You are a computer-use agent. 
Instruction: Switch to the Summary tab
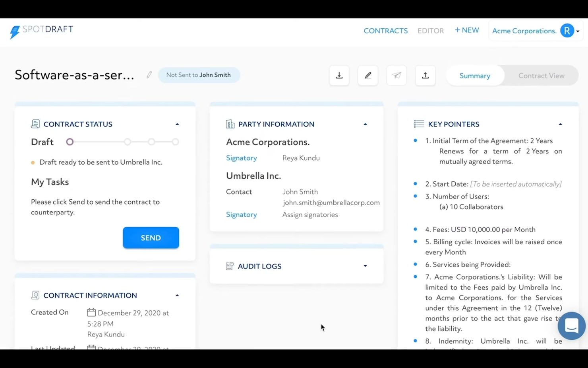[475, 76]
